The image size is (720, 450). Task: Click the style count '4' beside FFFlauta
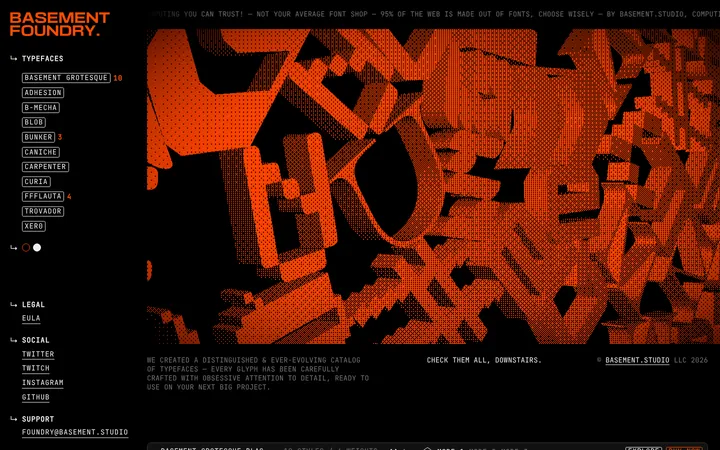coord(69,197)
